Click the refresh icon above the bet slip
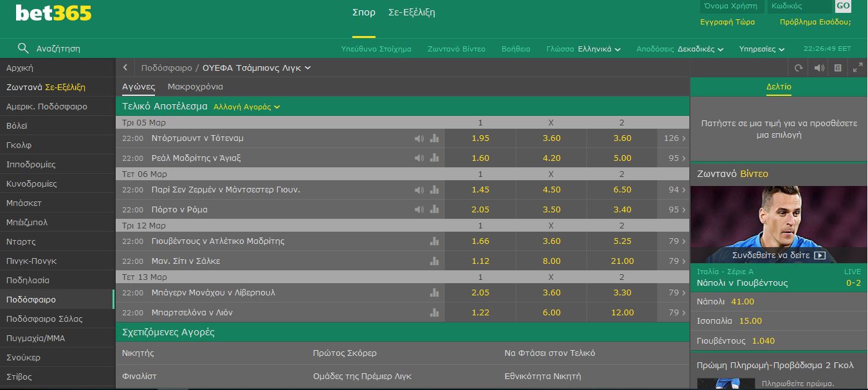This screenshot has width=868, height=390. pos(797,66)
